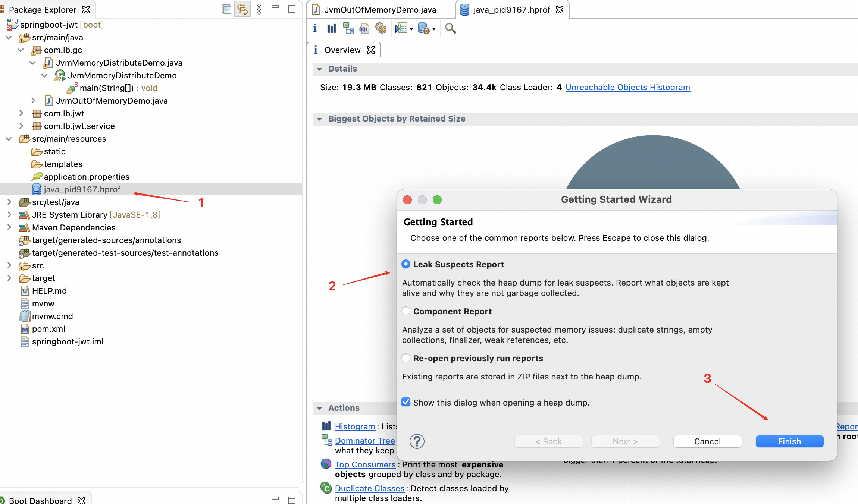Open the Histogram toolbar icon

tap(331, 29)
